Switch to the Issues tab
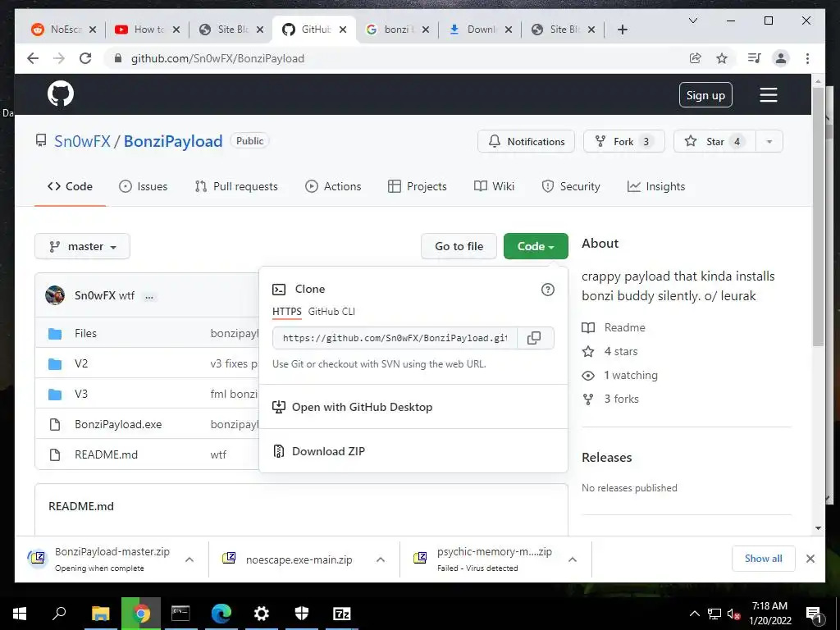This screenshot has width=840, height=630. pos(143,186)
